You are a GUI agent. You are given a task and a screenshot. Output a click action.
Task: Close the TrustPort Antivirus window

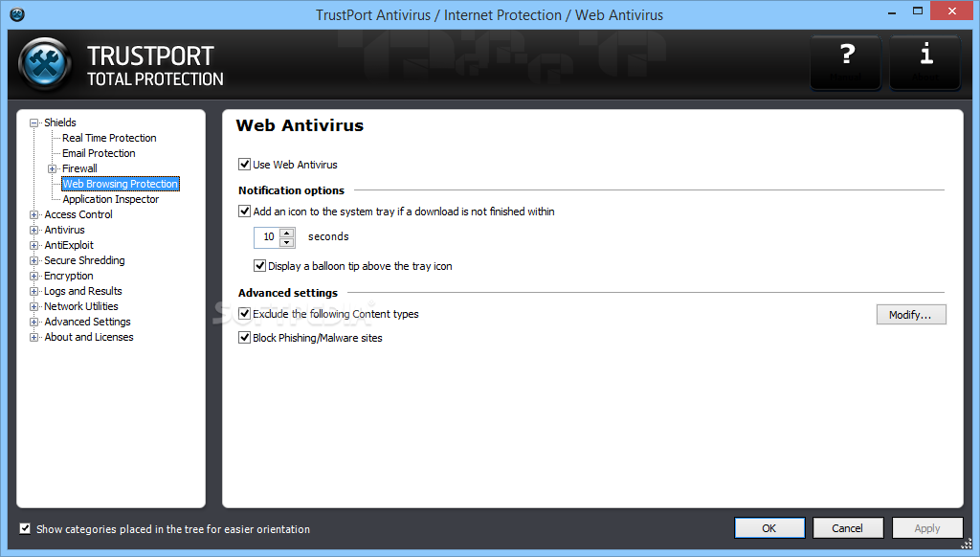click(952, 11)
